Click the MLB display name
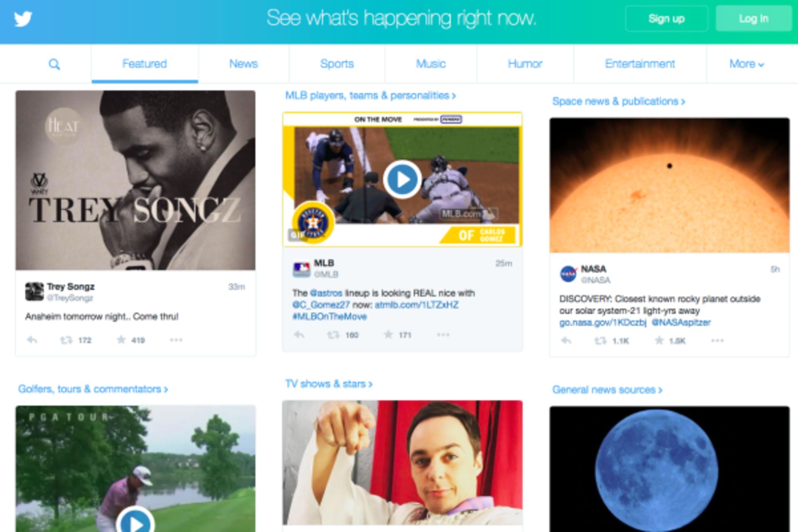798x532 pixels. (324, 263)
